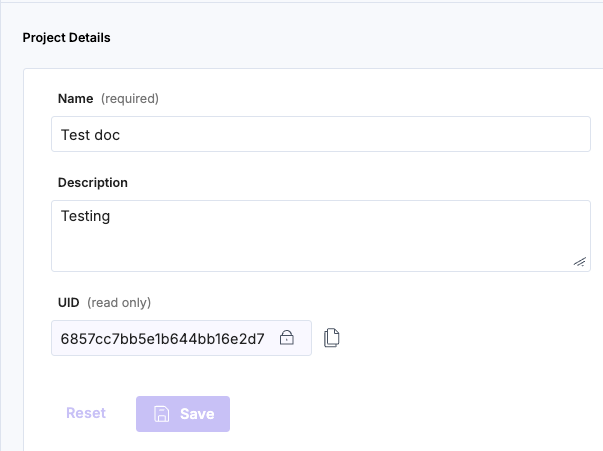The height and width of the screenshot is (451, 603).
Task: Click the '(read only)' hint next to UID
Action: click(119, 302)
